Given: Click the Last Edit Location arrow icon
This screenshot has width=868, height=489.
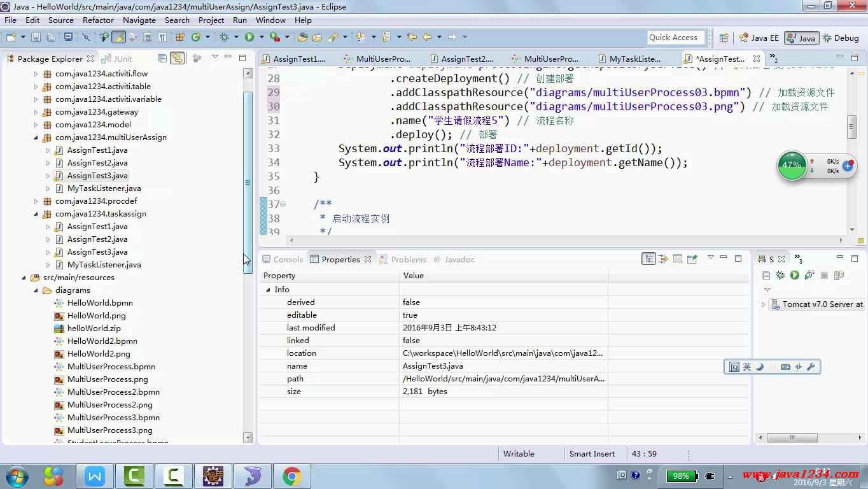Looking at the screenshot, I should (x=411, y=38).
